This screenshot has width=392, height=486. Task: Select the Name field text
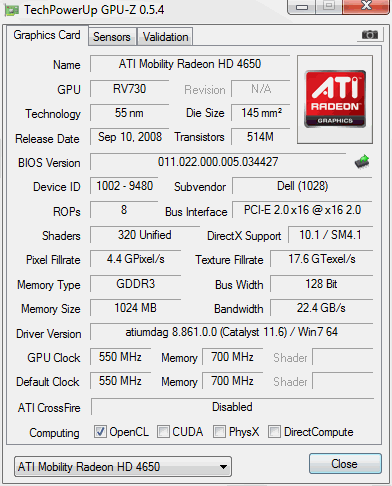click(190, 64)
